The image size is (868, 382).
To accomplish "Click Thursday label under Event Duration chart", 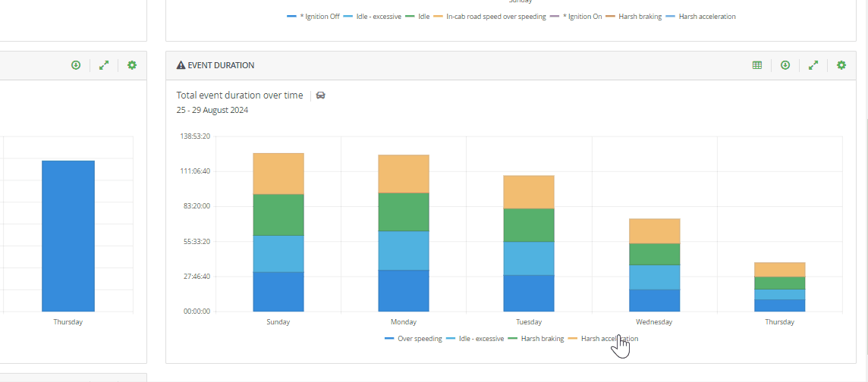I will (779, 321).
